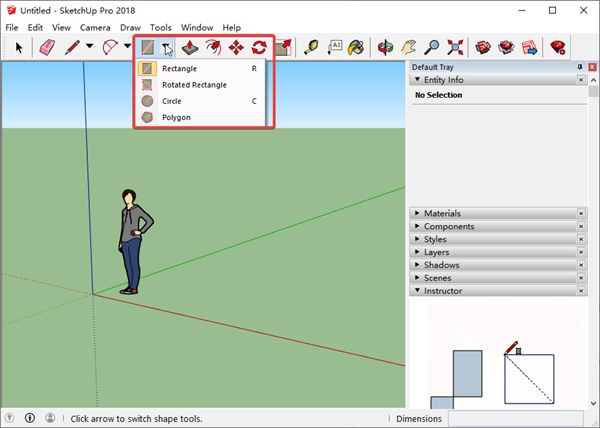
Task: Choose Polygon from the shape menu
Action: [201, 117]
